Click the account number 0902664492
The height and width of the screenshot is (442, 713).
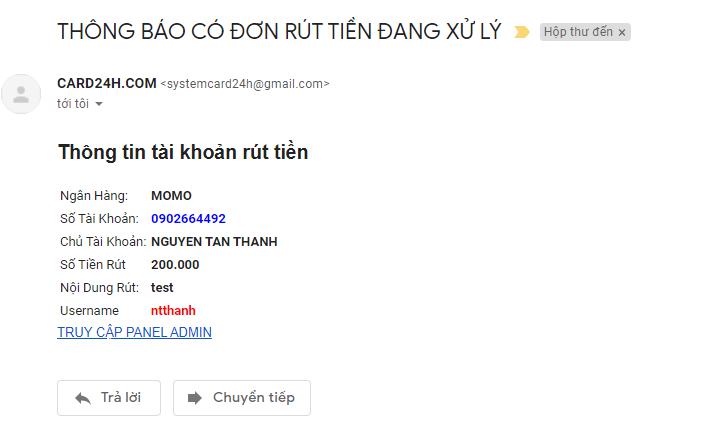[188, 219]
